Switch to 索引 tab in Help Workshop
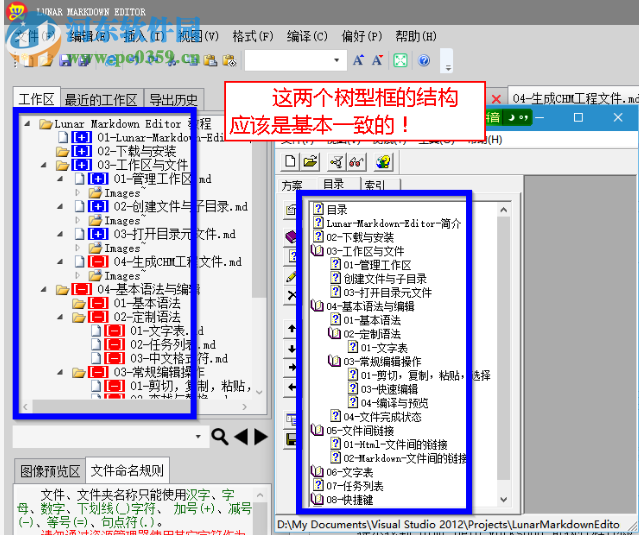 pos(375,185)
